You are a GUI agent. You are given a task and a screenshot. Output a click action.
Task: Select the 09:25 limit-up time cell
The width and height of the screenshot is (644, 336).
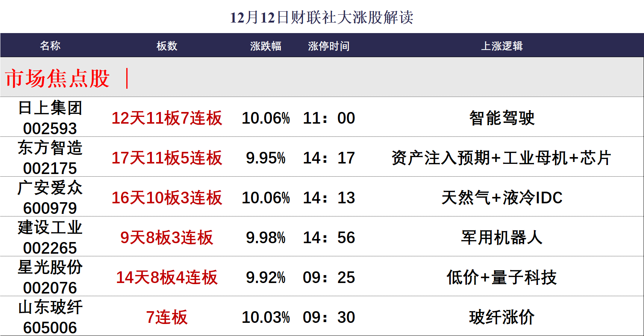point(329,277)
